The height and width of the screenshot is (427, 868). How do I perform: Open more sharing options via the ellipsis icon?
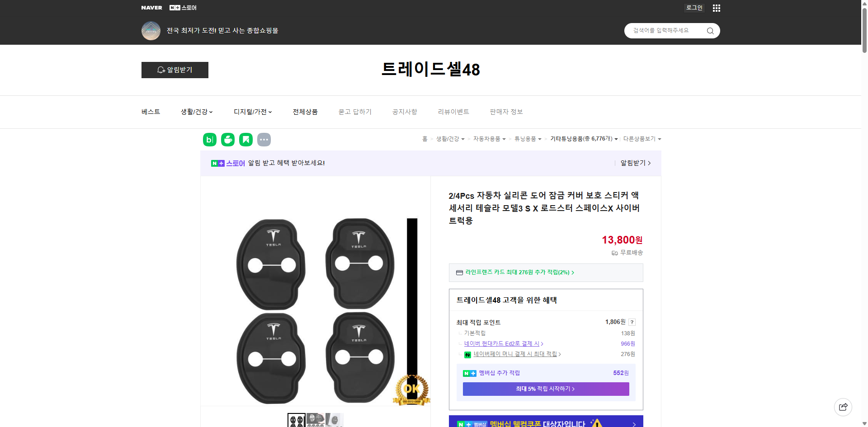pyautogui.click(x=264, y=140)
